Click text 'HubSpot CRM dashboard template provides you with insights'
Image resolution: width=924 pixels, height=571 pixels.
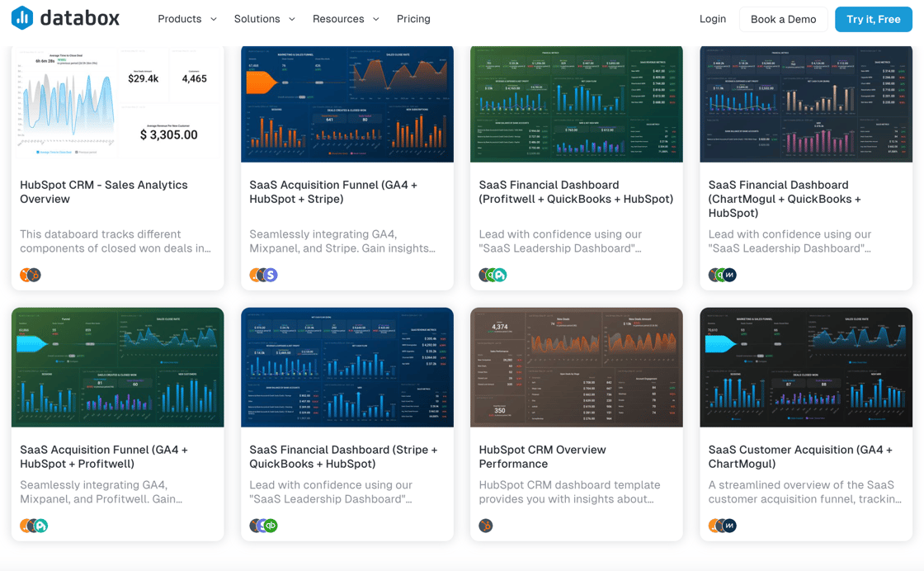point(569,492)
